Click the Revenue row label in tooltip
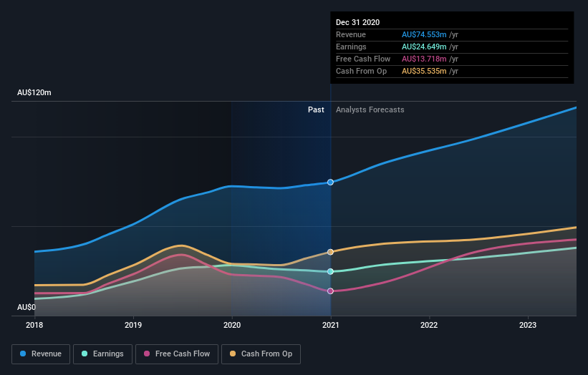Screen dimensions: 588x375 [351, 34]
